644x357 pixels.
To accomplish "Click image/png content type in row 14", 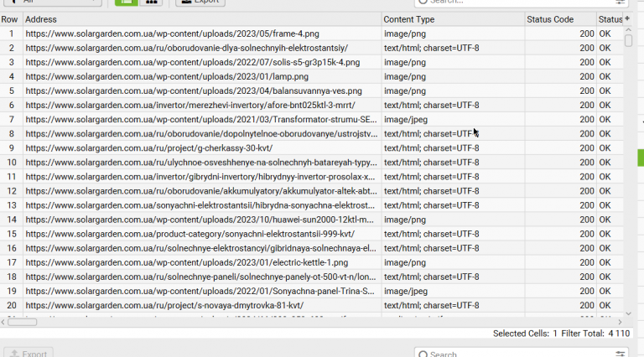I will coord(404,220).
